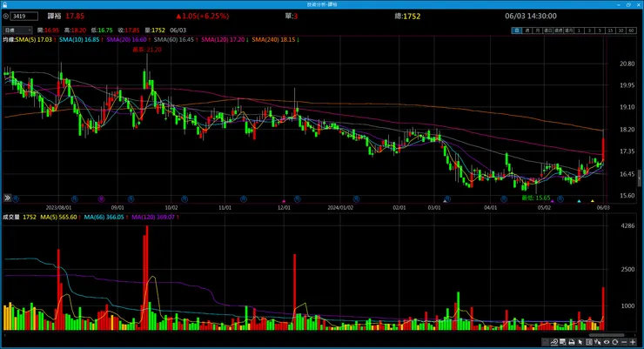The width and height of the screenshot is (644, 349).
Task: Click the add-symbol plus circle beside 3419
Action: tap(6, 16)
